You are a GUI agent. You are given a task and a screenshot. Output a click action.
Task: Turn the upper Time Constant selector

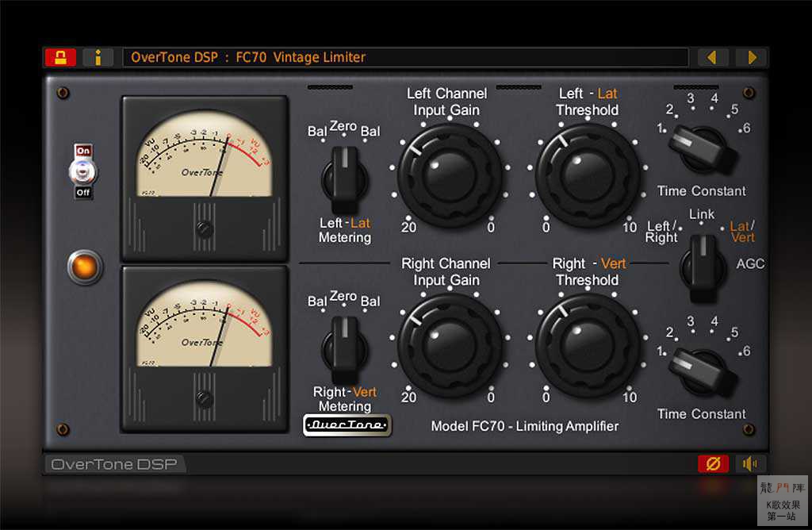(x=702, y=148)
